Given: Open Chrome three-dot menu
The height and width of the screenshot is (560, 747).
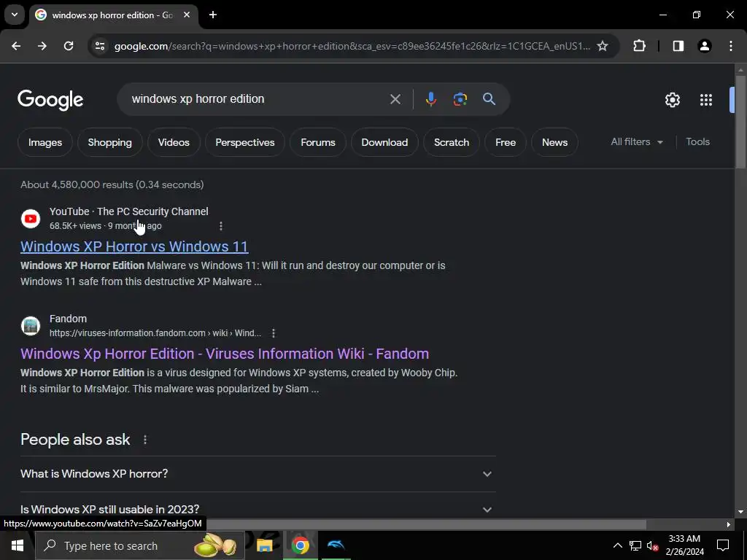Looking at the screenshot, I should pyautogui.click(x=731, y=46).
